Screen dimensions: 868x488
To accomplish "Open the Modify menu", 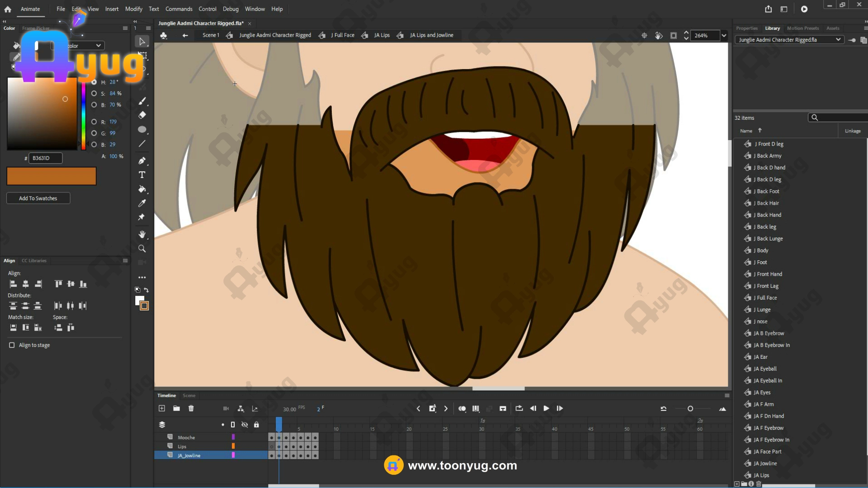I will click(133, 9).
